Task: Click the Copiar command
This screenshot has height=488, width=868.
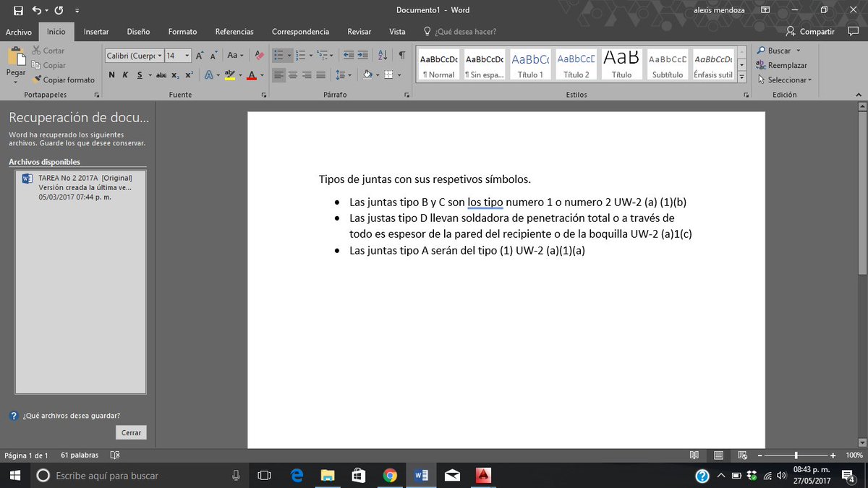Action: tap(48, 65)
